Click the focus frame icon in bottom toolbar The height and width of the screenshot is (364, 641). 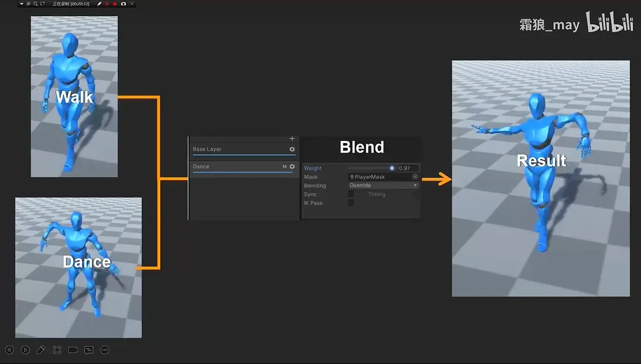[x=57, y=350]
